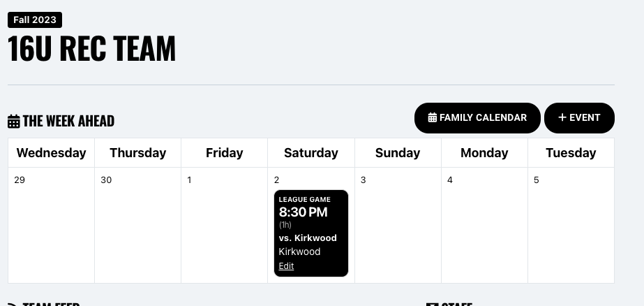Select the Wednesday column header
This screenshot has width=644, height=306.
coord(51,153)
